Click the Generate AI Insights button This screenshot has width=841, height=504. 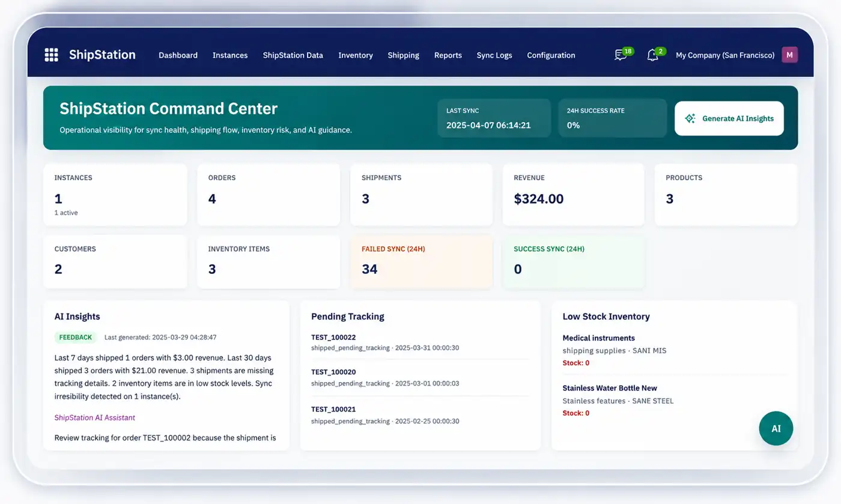coord(729,118)
